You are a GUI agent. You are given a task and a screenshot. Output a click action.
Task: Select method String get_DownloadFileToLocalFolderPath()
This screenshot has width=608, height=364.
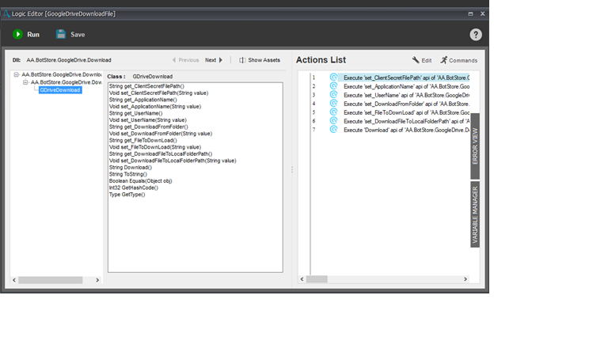(x=161, y=154)
